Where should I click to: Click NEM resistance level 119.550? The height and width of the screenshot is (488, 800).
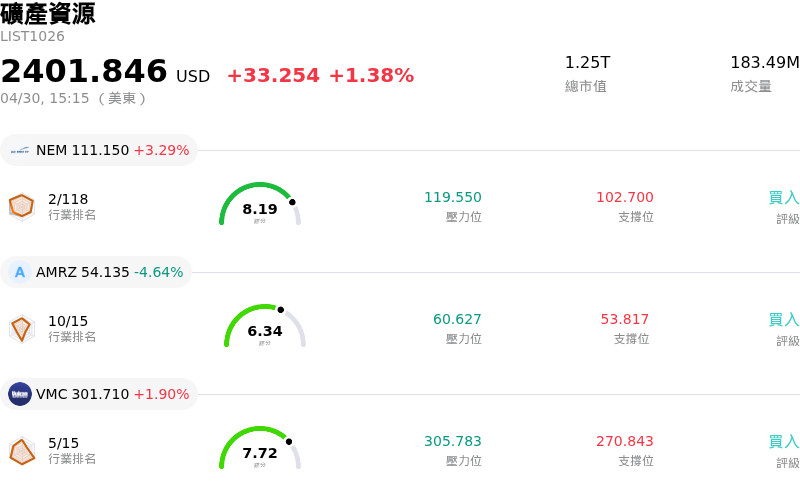click(452, 198)
